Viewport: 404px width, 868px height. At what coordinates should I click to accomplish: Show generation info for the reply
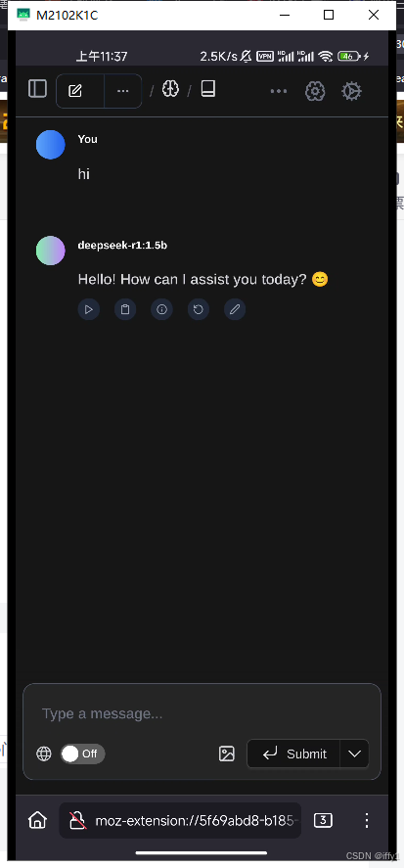pyautogui.click(x=161, y=309)
